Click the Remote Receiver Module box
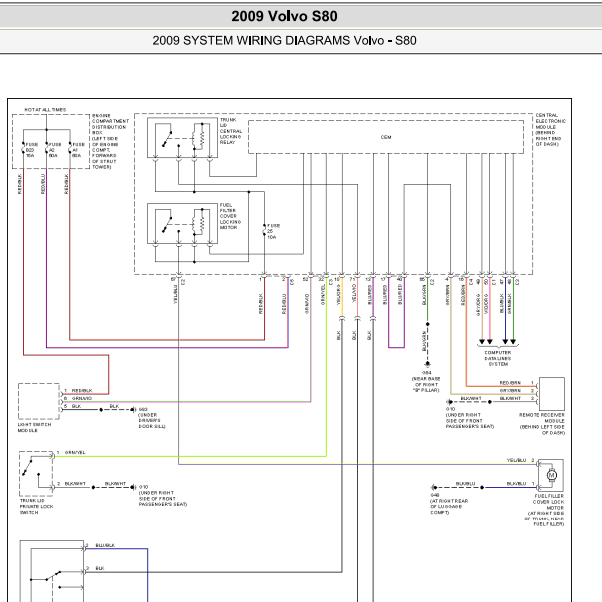 [x=552, y=394]
